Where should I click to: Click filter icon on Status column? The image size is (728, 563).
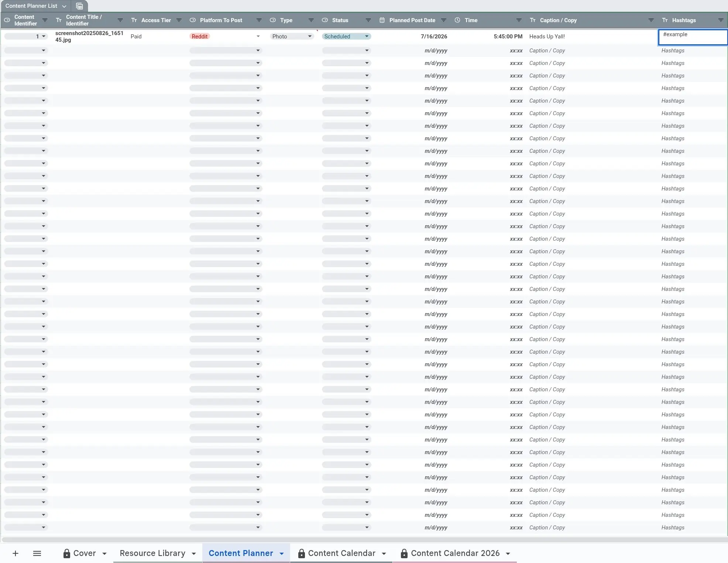tap(368, 20)
